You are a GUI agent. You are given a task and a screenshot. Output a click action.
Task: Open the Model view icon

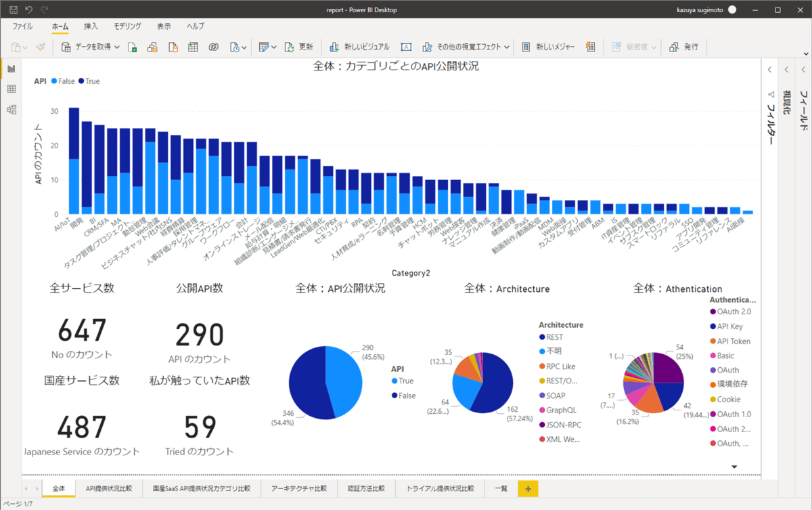[x=12, y=110]
